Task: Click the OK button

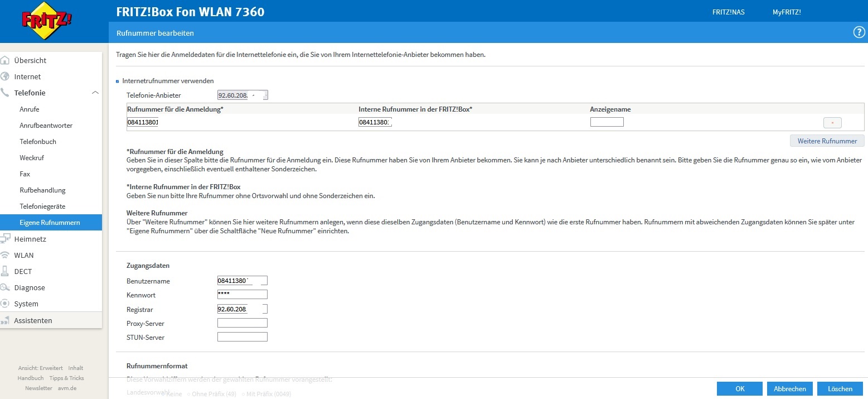Action: pos(740,389)
